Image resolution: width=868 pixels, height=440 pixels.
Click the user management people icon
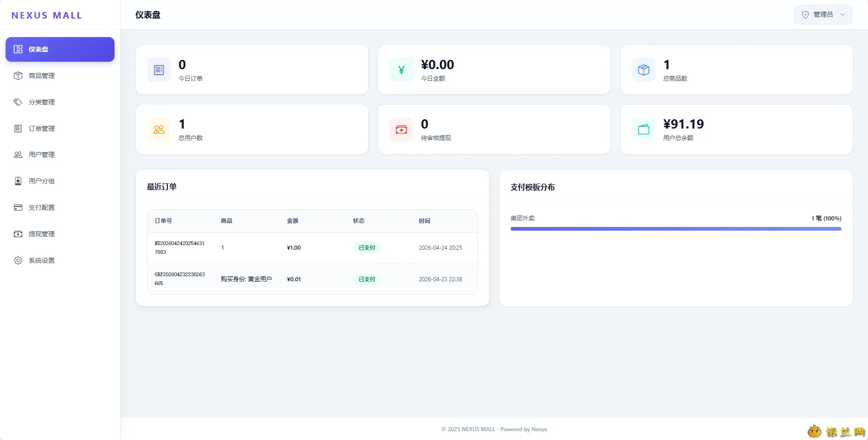[x=18, y=155]
